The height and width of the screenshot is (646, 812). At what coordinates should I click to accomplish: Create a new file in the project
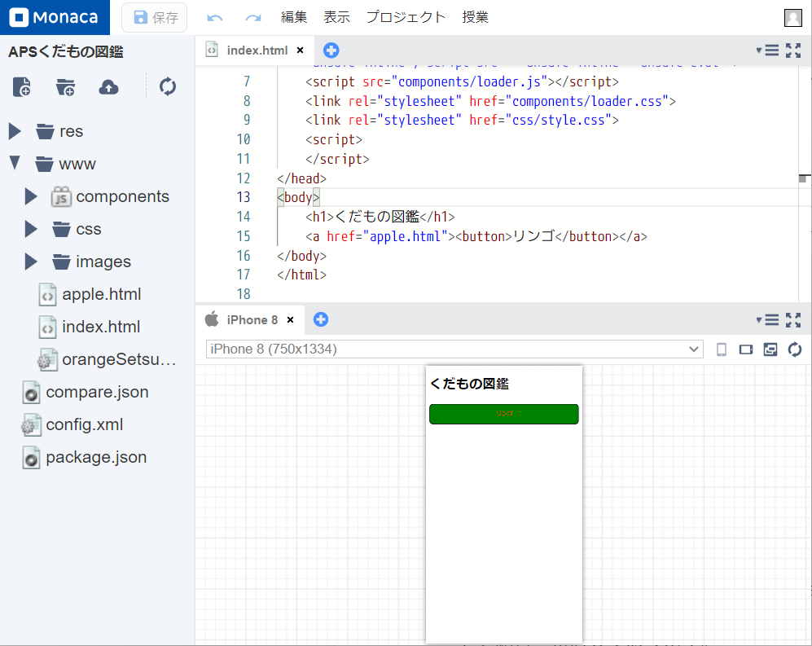pos(22,86)
